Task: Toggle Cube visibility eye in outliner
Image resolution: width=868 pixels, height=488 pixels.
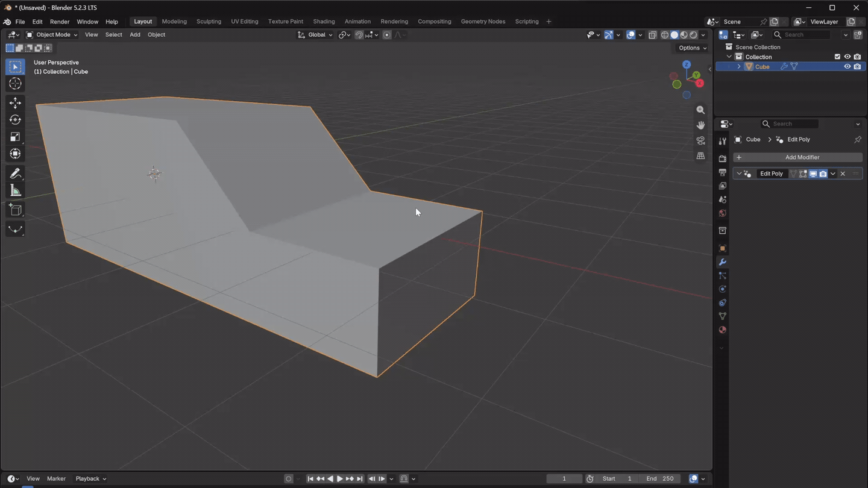Action: 847,67
